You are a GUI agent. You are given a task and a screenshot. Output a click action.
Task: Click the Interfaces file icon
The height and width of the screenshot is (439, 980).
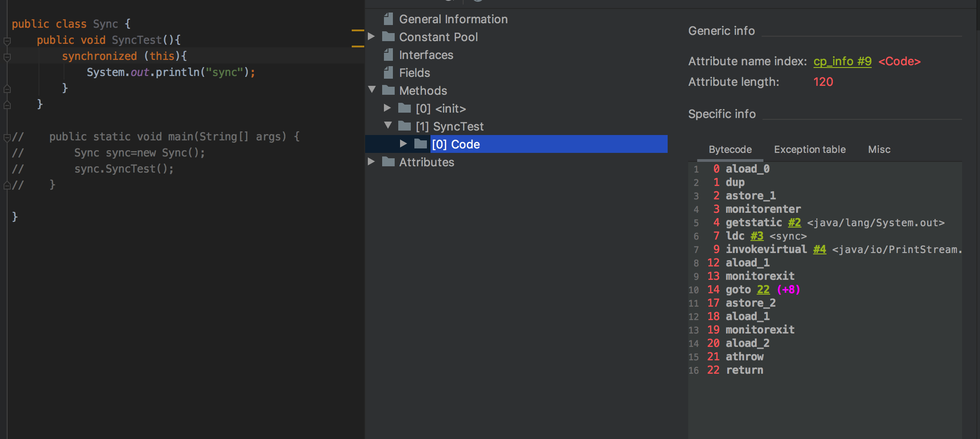(388, 55)
